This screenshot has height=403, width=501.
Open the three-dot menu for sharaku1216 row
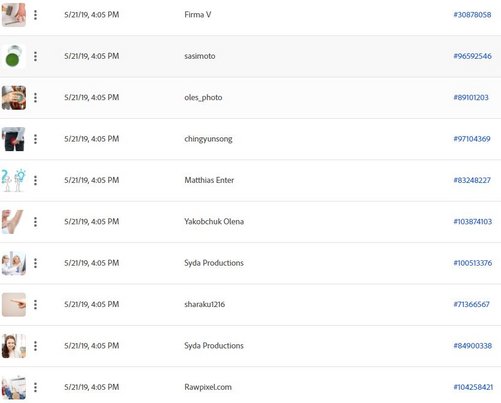pos(35,304)
